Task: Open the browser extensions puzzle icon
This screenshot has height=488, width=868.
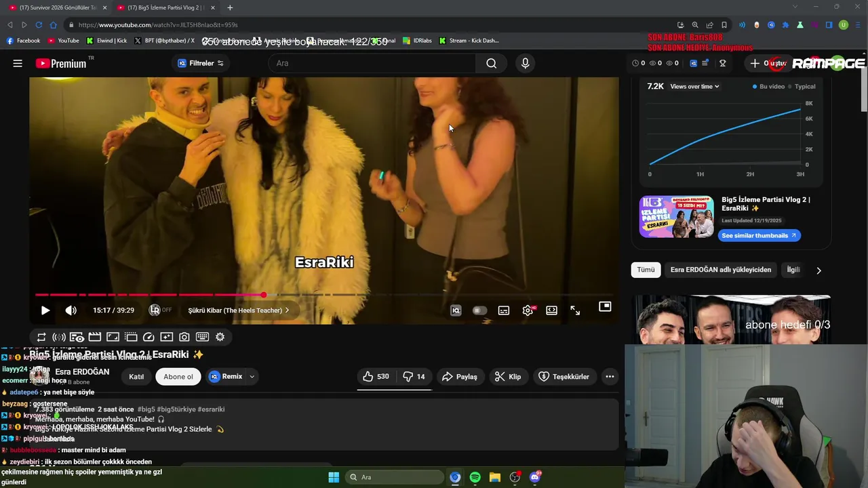Action: pyautogui.click(x=785, y=25)
